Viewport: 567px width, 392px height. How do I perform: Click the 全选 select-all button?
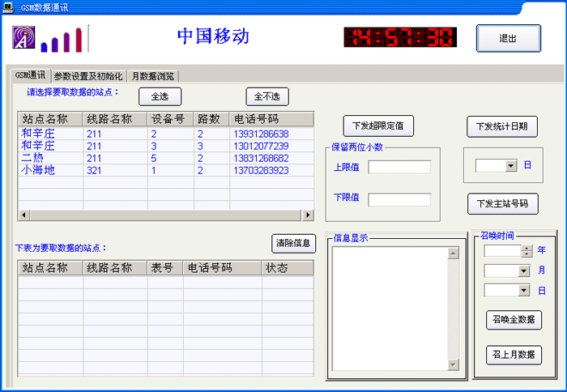point(160,96)
